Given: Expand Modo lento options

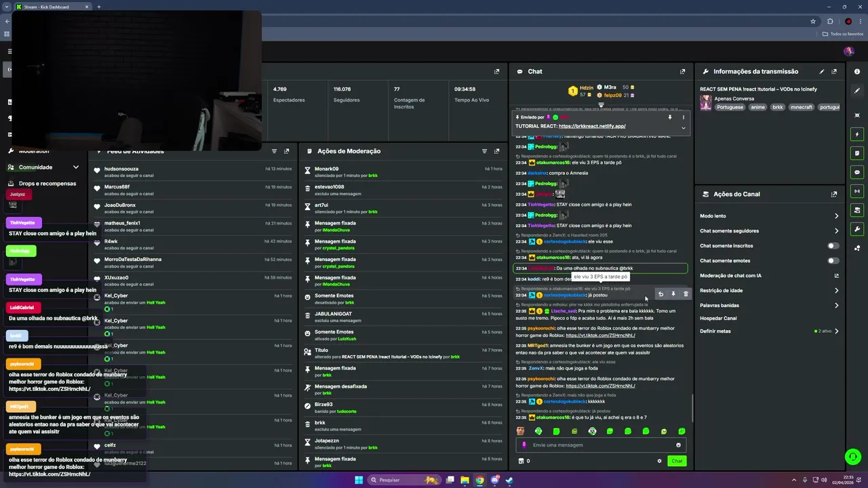Looking at the screenshot, I should pos(836,216).
